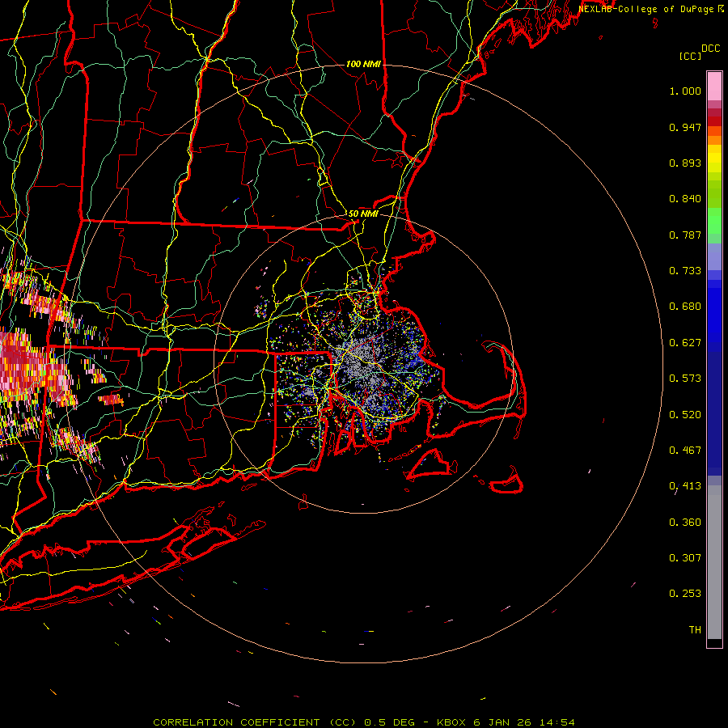728x728 pixels.
Task: Click the [CC] units label
Action: click(x=690, y=56)
